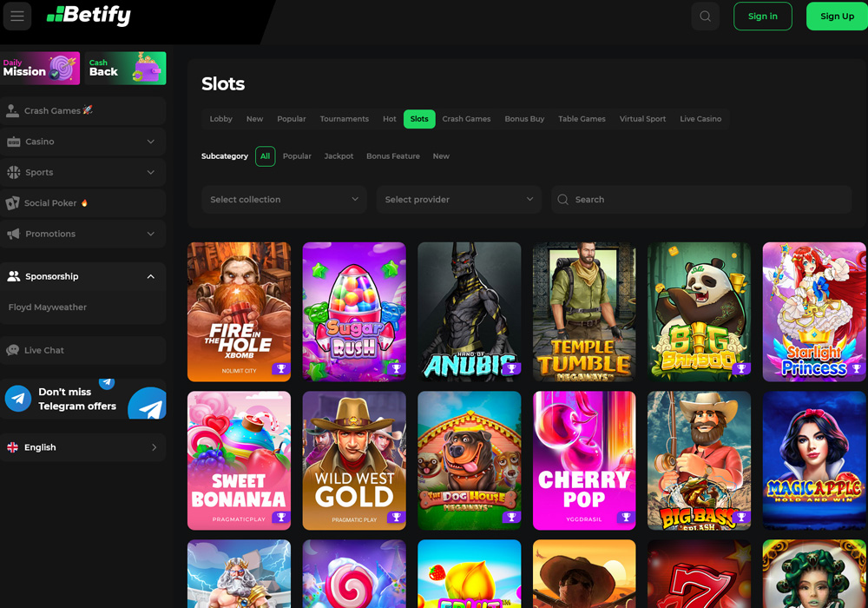Click the Promotions megaphone icon

[14, 234]
